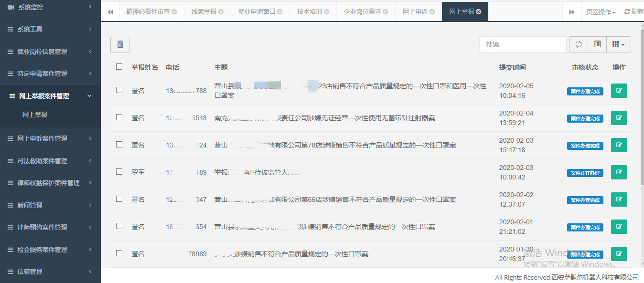Viewport: 644px width, 283px height.
Task: Click into the 搜索 search field
Action: click(x=523, y=44)
